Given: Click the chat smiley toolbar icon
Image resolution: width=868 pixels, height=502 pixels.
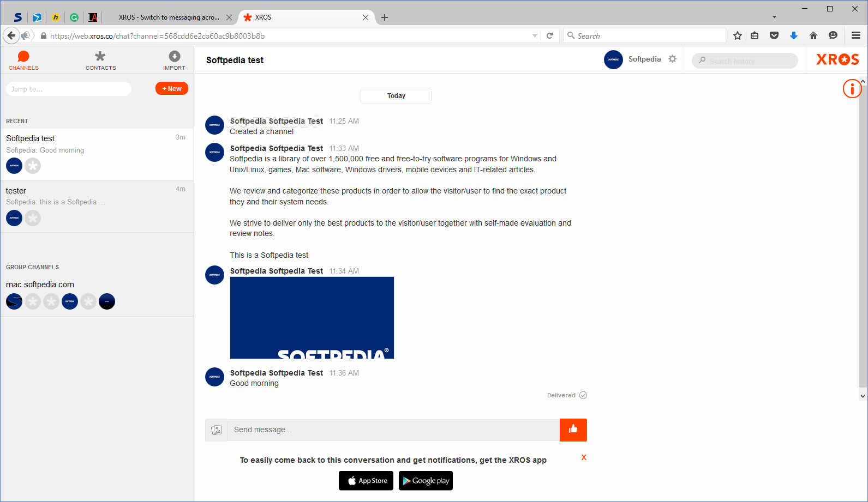Looking at the screenshot, I should click(833, 35).
